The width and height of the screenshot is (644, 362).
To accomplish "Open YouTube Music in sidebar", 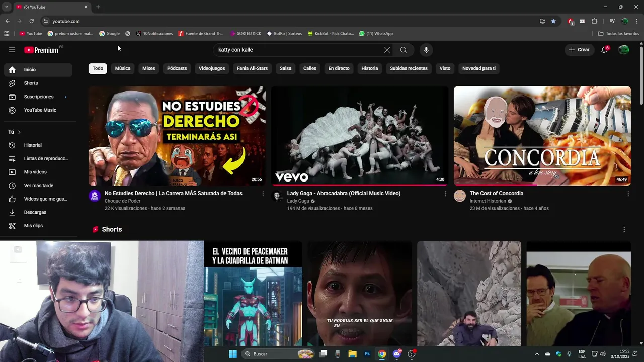I will [x=38, y=110].
